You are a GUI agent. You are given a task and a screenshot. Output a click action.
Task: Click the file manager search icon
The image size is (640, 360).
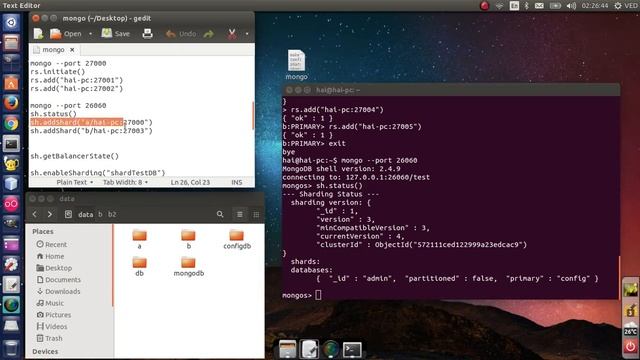(x=220, y=214)
